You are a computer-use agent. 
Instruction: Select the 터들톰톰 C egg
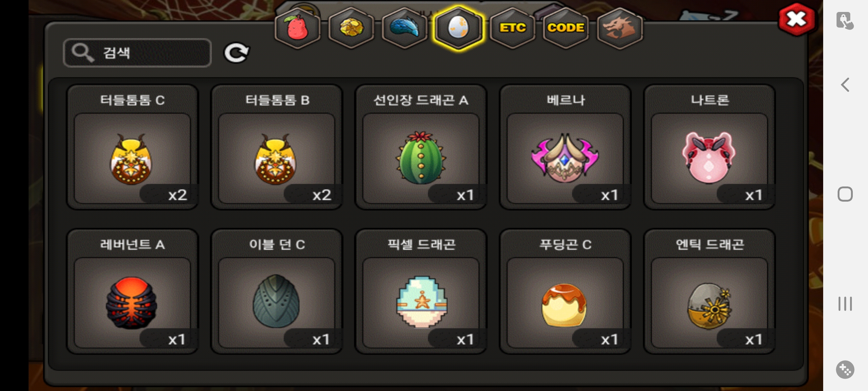[132, 147]
